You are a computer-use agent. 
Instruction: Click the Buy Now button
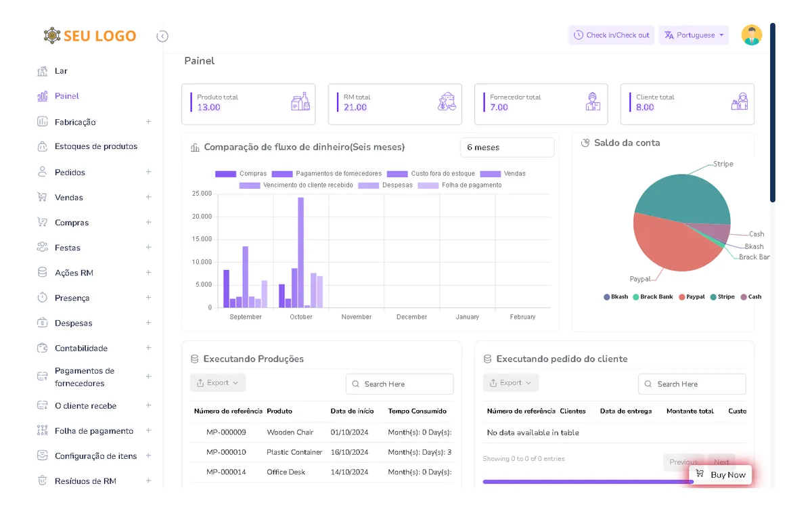tap(721, 474)
